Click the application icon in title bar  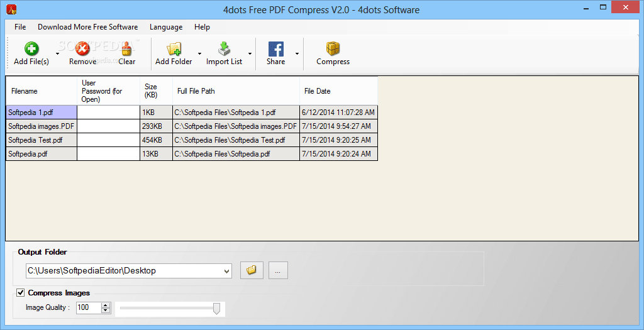click(x=11, y=9)
